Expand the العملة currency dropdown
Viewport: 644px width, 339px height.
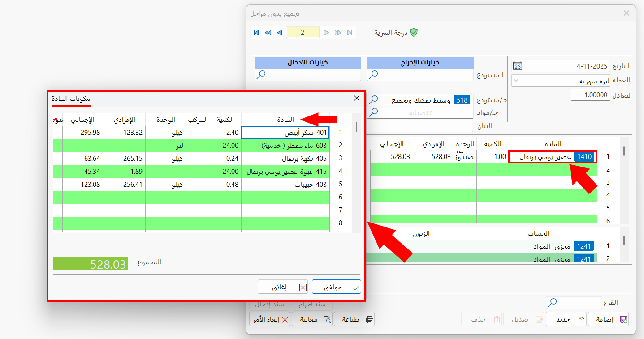tap(516, 81)
